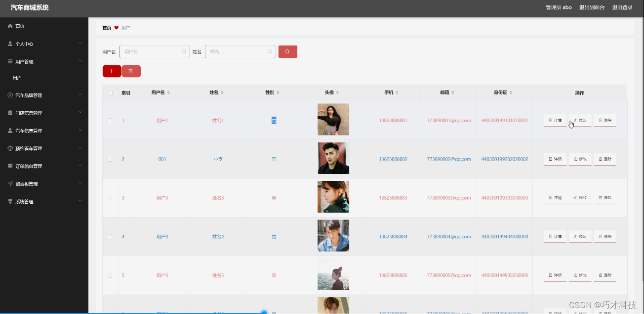Tick the checkbox for row 用户4
The width and height of the screenshot is (644, 314).
(x=110, y=237)
